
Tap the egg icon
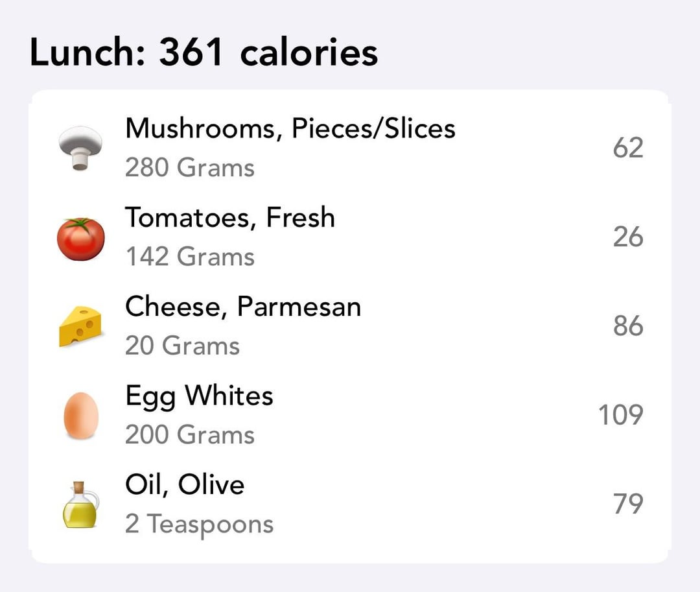point(81,415)
